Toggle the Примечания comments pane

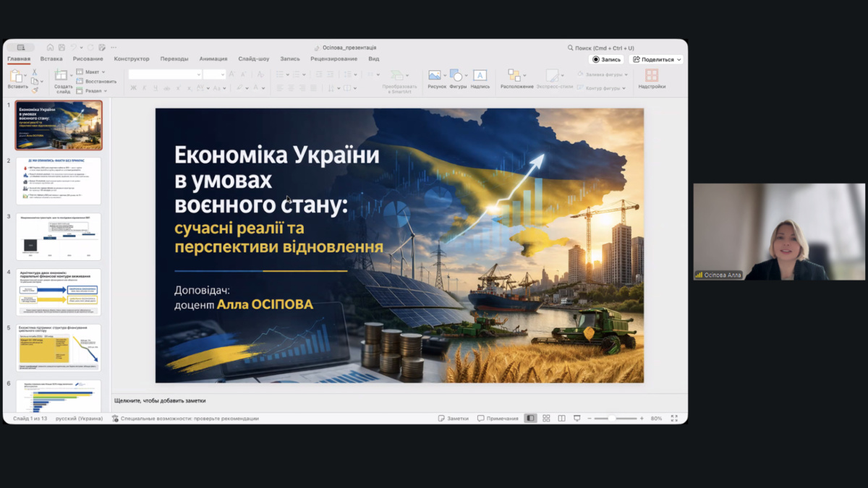[x=498, y=419]
